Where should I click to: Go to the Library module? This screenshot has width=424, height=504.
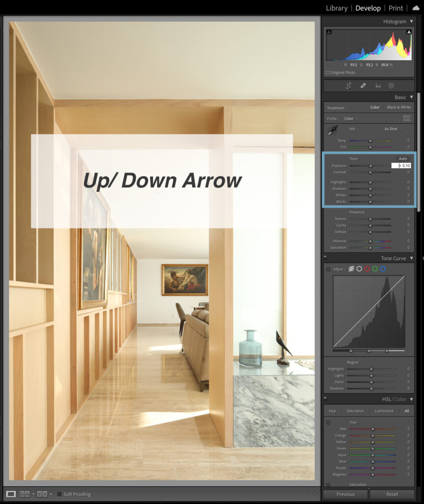(336, 8)
